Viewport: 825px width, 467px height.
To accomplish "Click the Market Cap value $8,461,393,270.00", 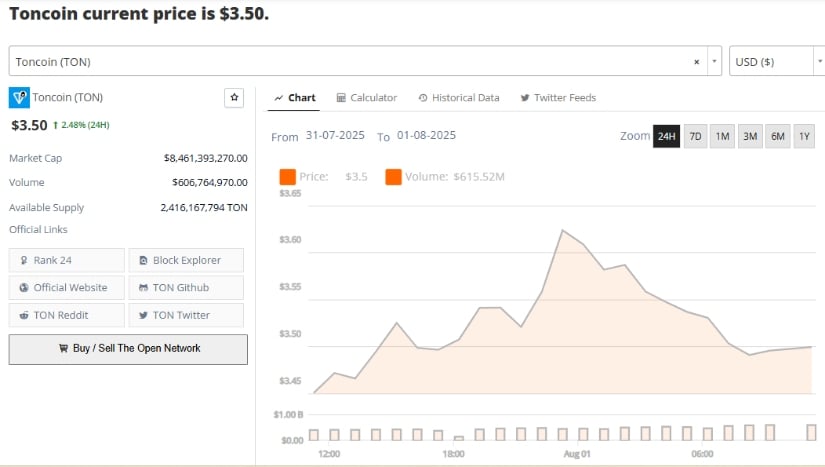I will tap(206, 158).
